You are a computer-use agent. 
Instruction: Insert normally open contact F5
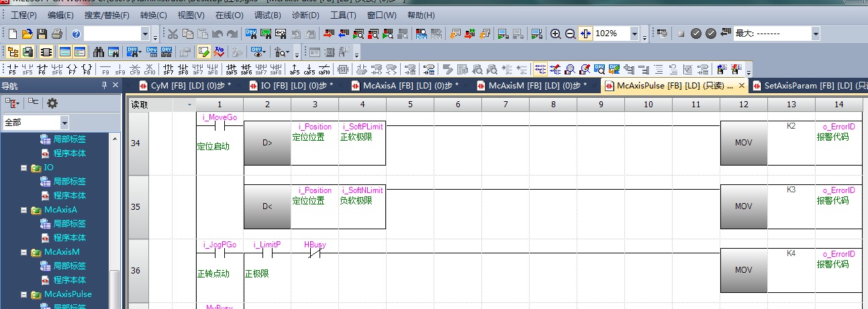pyautogui.click(x=12, y=69)
